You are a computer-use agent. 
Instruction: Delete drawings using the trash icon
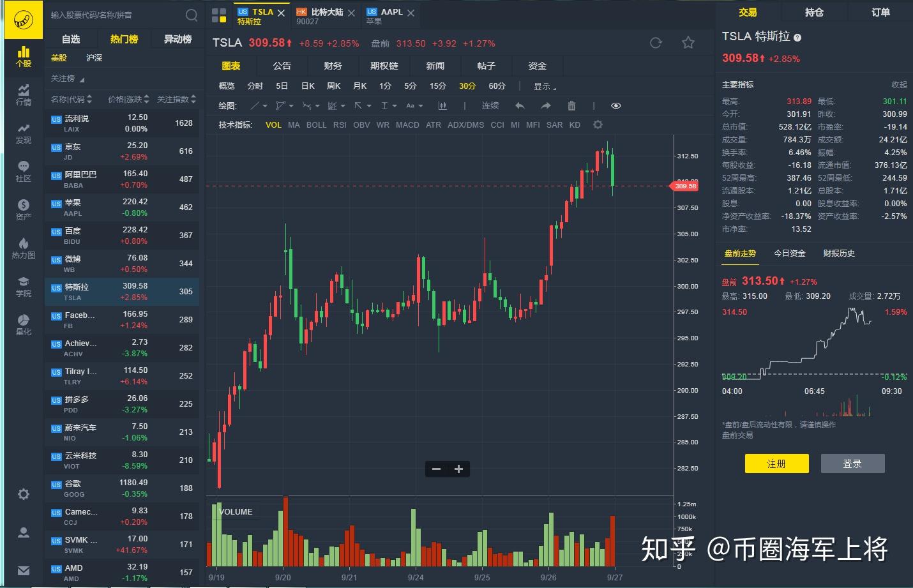pyautogui.click(x=571, y=105)
